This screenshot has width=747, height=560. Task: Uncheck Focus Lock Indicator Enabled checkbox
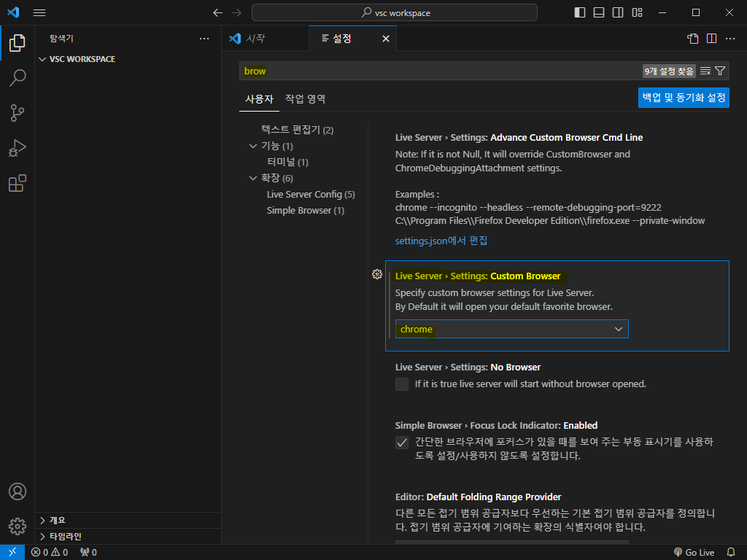402,443
